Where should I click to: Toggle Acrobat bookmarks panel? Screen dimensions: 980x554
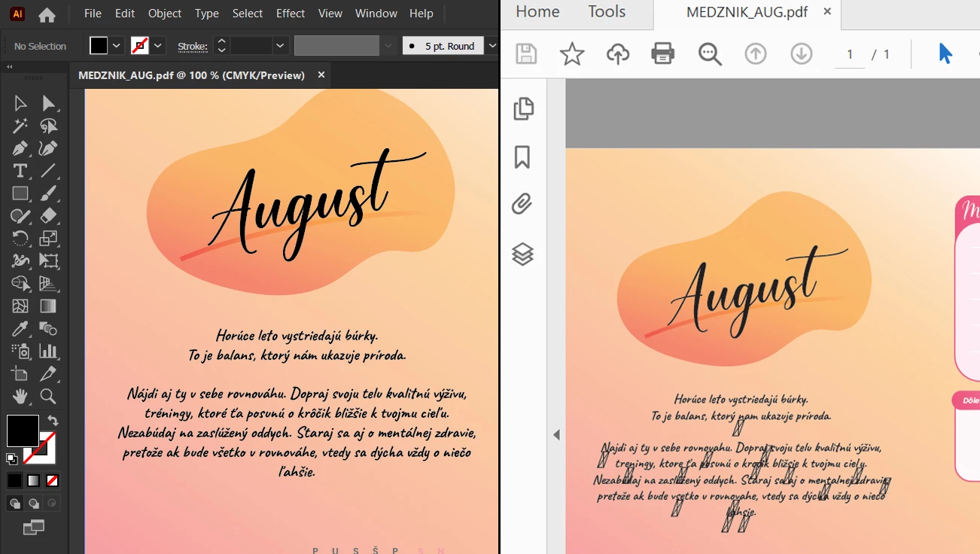click(522, 157)
